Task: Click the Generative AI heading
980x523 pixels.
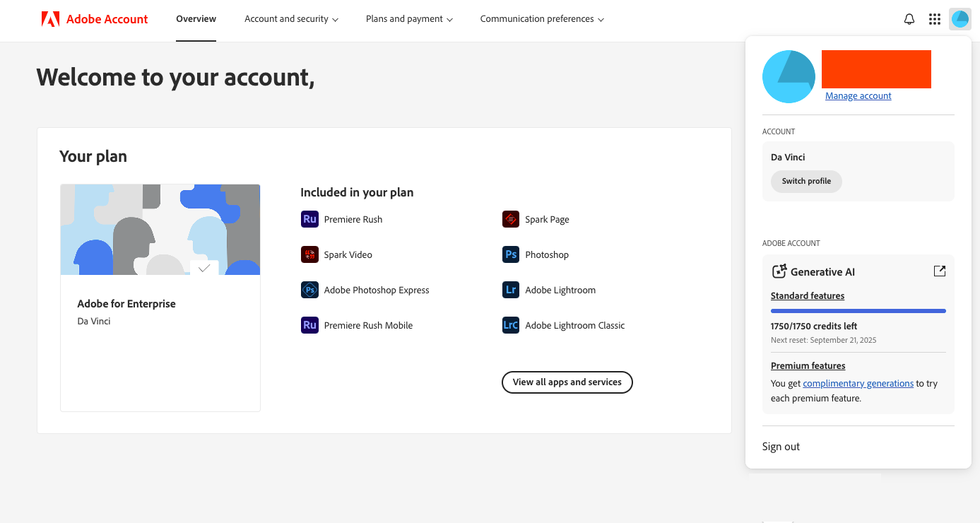Action: 822,271
